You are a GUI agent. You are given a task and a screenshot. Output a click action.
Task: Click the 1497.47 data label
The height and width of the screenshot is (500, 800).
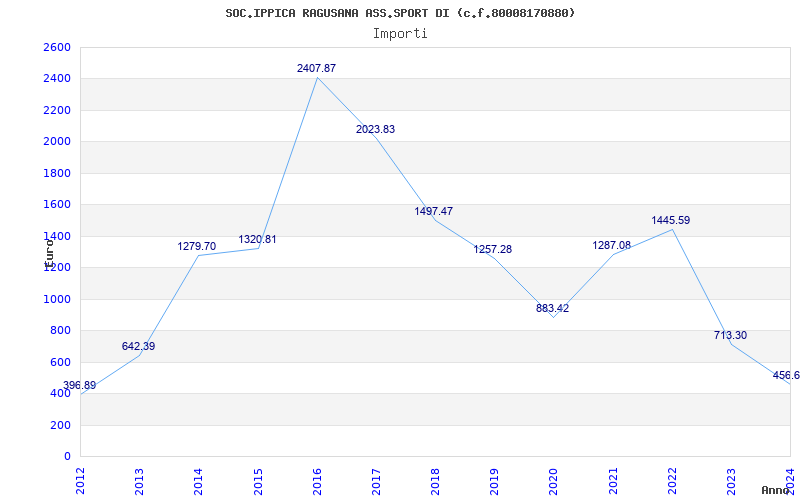(x=434, y=211)
